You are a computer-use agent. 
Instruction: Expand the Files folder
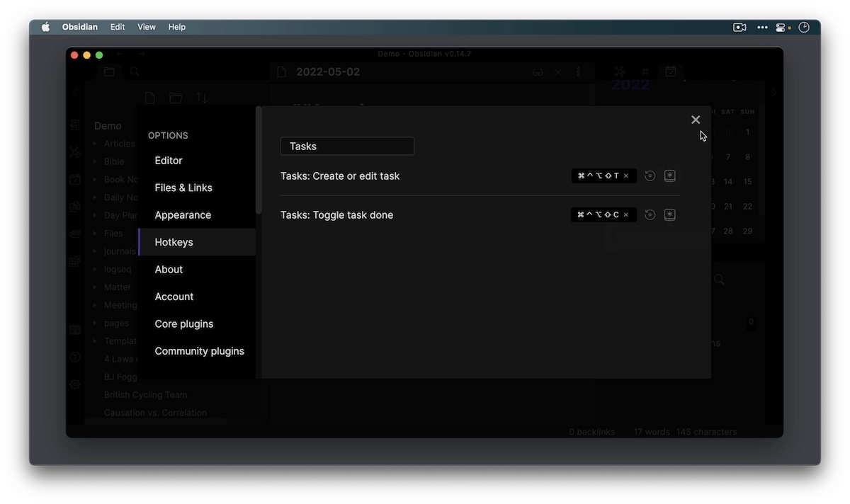95,233
